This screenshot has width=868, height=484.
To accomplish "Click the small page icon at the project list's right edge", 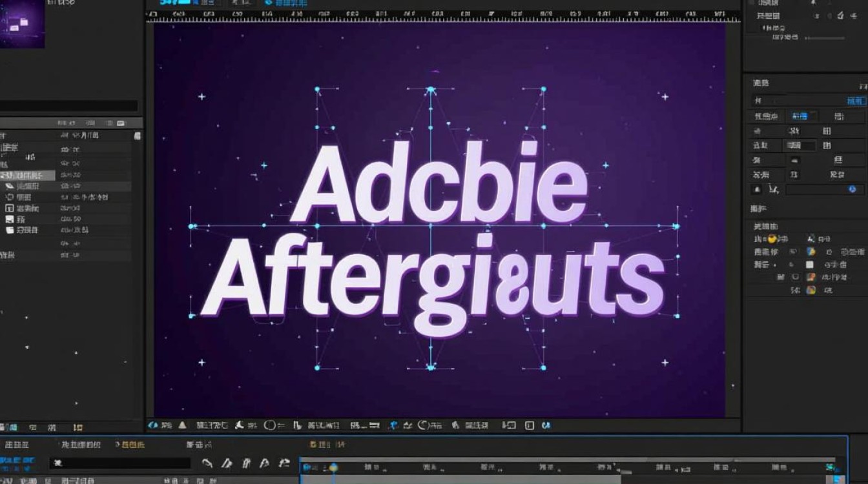I will click(137, 136).
